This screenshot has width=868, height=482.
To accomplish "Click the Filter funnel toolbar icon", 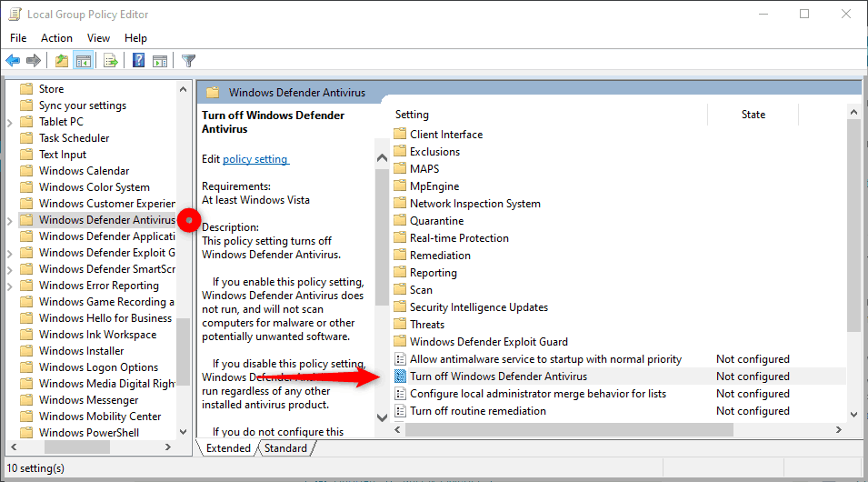I will click(189, 61).
